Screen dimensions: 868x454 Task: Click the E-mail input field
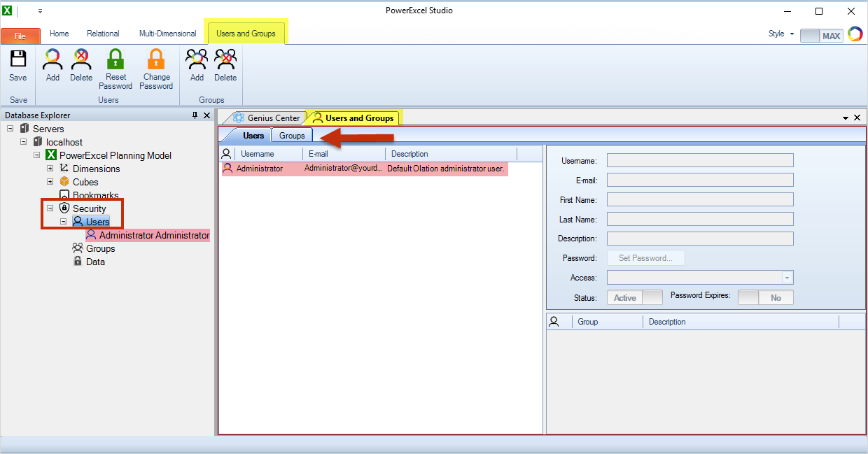coord(700,180)
